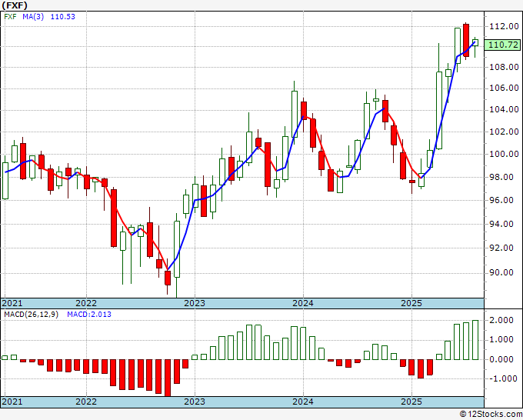This screenshot has width=523, height=420.
Task: Click 2025 on the price chart timeline
Action: point(411,303)
